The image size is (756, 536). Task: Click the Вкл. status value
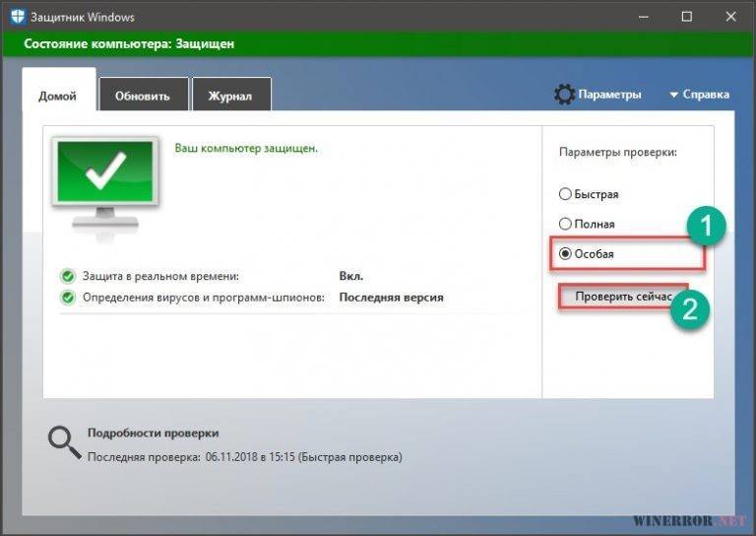point(351,277)
